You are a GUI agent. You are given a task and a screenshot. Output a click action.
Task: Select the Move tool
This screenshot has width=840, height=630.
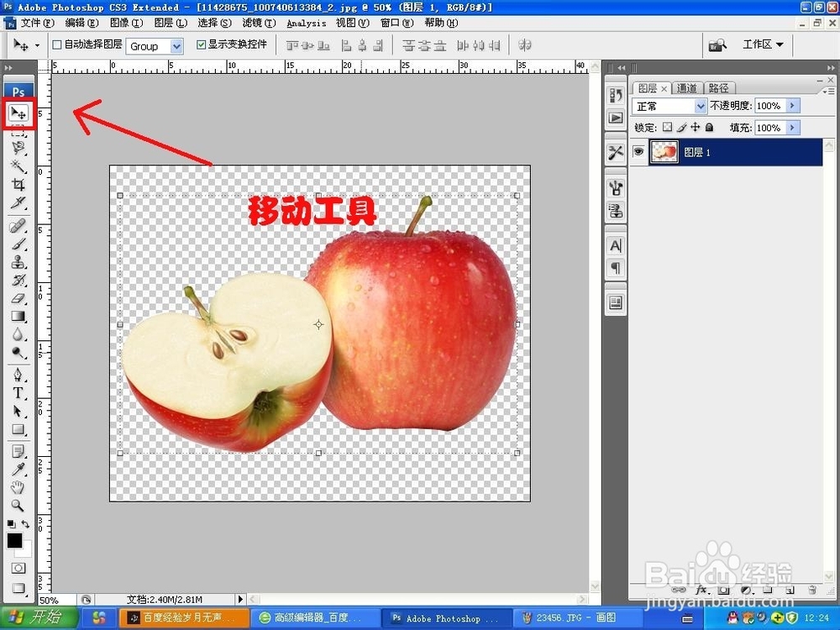point(18,113)
